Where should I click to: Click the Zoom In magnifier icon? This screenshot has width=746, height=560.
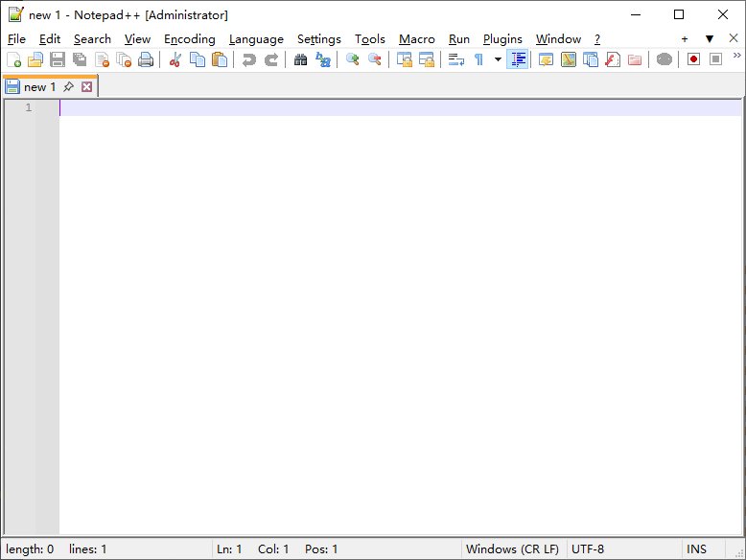coord(352,60)
